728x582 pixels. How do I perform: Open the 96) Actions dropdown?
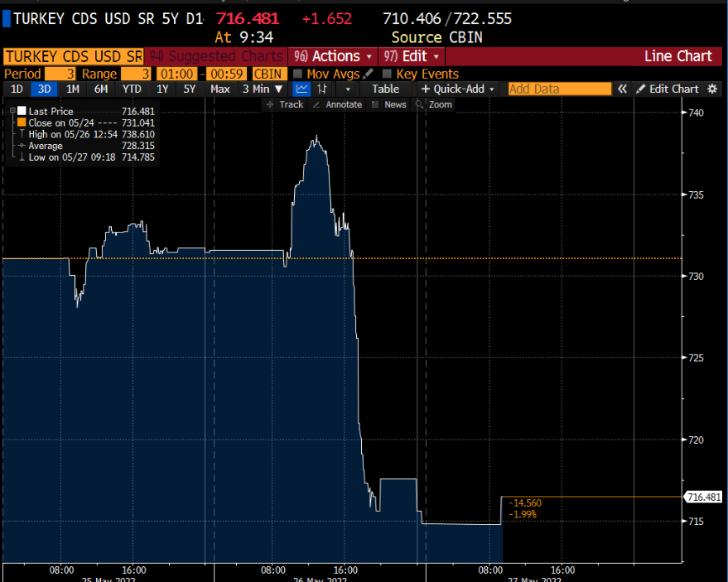click(x=333, y=56)
